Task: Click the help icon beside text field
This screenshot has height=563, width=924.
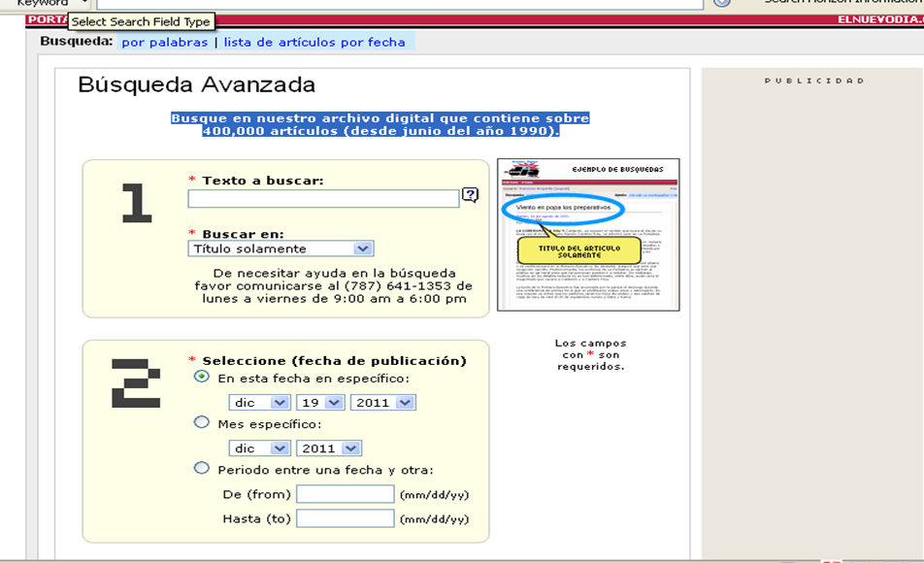Action: click(x=470, y=196)
